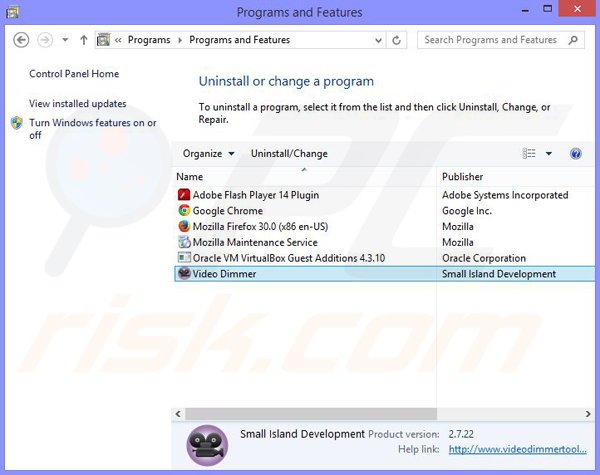Select the Mozilla Maintenance Service icon
The image size is (600, 475).
(184, 242)
